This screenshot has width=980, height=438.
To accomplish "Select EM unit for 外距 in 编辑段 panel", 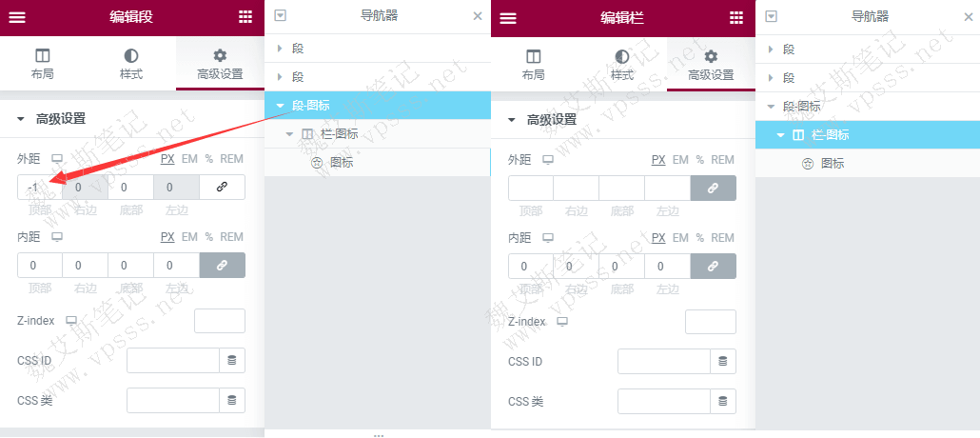I will point(189,159).
